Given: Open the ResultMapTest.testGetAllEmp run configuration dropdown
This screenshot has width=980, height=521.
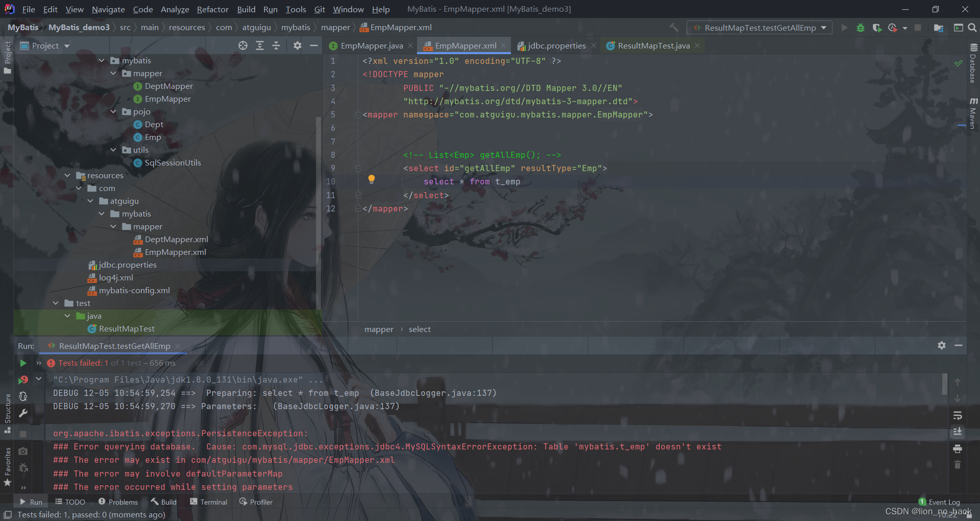Looking at the screenshot, I should click(x=759, y=28).
